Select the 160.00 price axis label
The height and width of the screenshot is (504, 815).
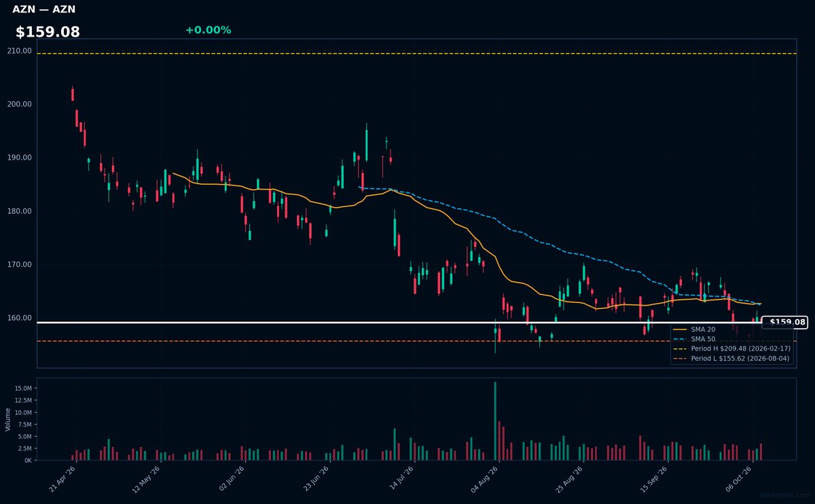point(20,318)
